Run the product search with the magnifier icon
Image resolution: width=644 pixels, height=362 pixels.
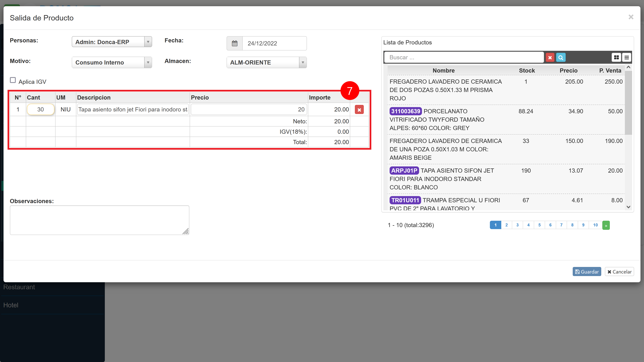click(x=561, y=57)
